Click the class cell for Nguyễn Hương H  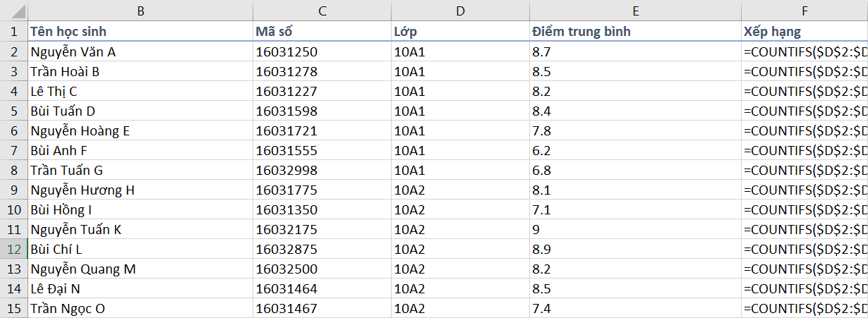(x=460, y=190)
